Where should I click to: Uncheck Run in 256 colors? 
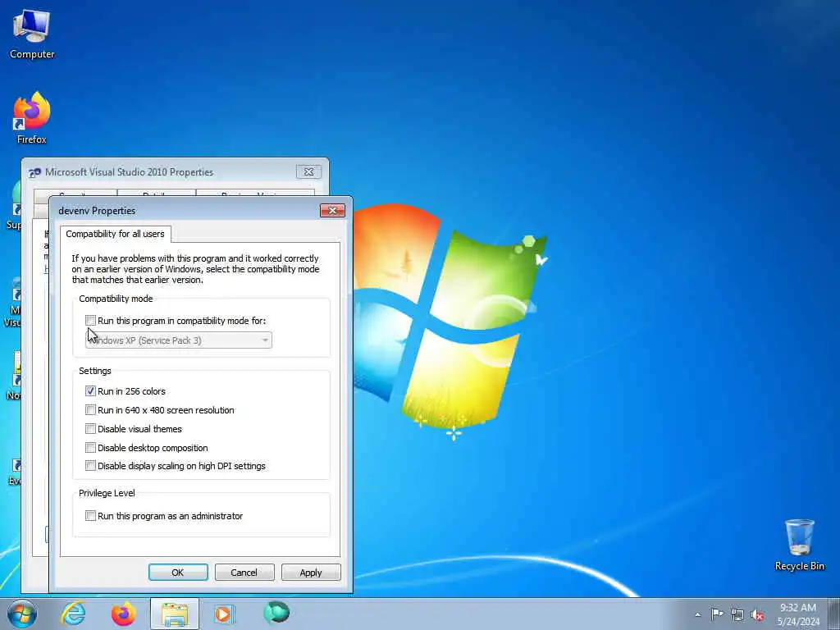(x=90, y=391)
